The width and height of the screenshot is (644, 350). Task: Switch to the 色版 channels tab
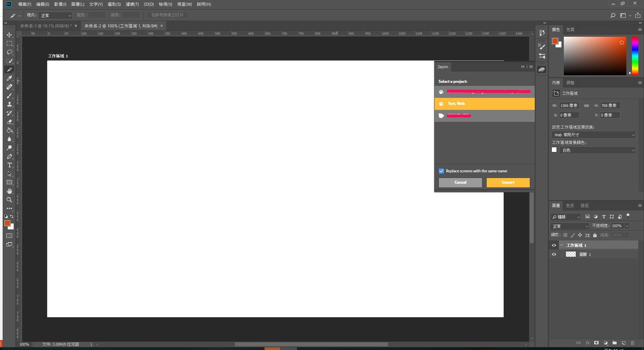point(570,206)
